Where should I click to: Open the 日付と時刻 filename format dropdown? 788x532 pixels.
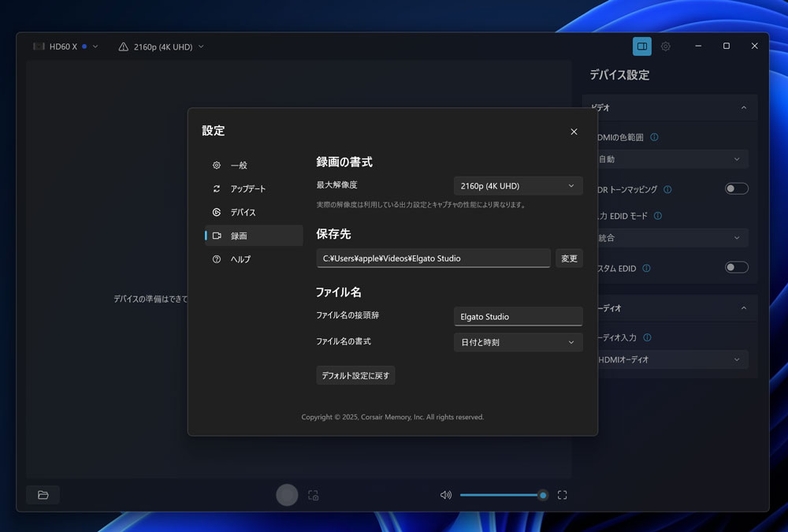[518, 342]
